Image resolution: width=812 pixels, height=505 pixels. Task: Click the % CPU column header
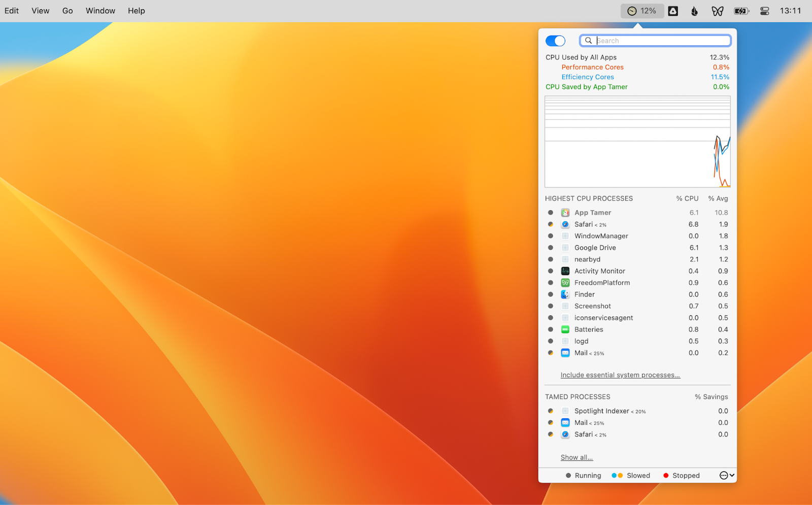tap(687, 198)
